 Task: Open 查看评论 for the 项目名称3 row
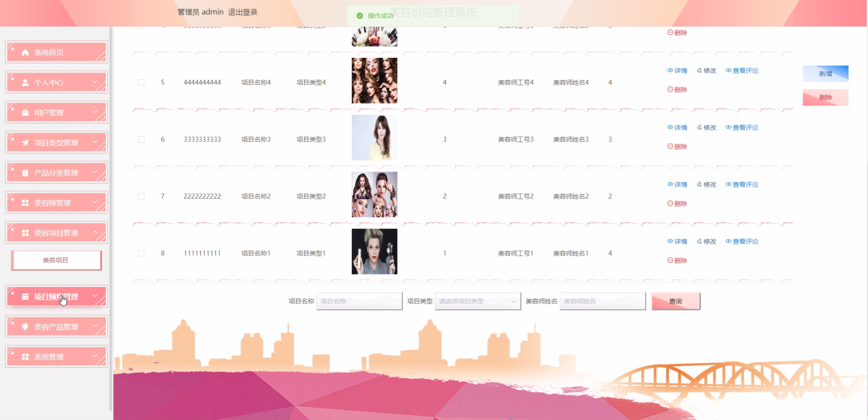coord(742,127)
